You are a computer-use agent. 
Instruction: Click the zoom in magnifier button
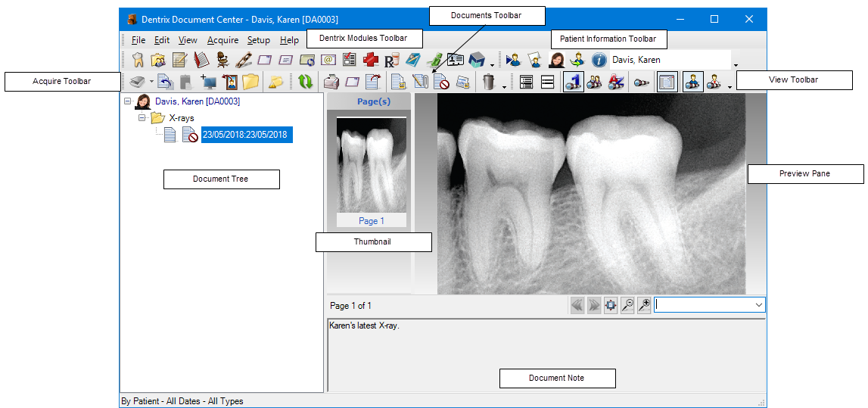[644, 306]
